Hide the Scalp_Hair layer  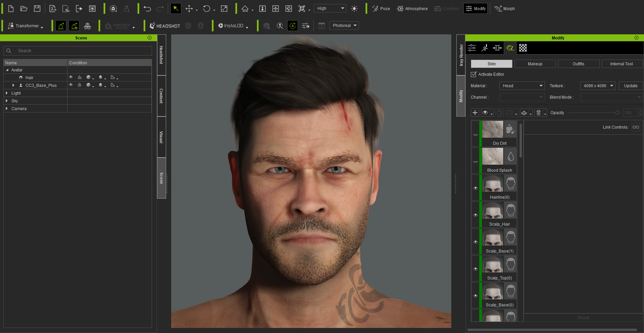[x=476, y=215]
